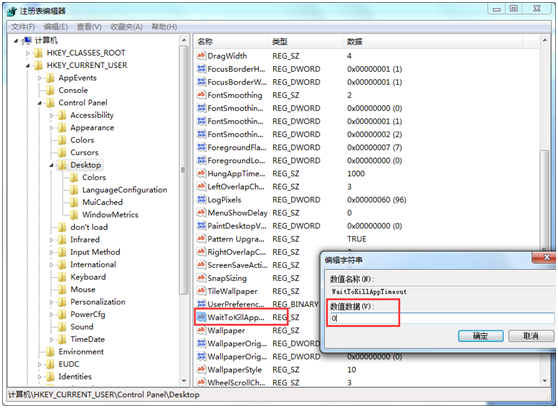The image size is (558, 408).
Task: Click the TileWallpaper string value icon
Action: point(201,291)
